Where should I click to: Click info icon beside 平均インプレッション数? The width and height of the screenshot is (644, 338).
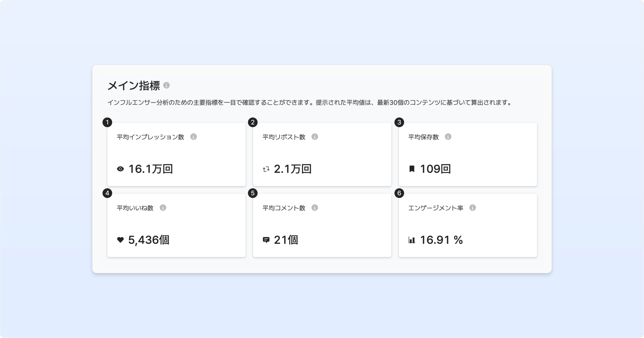point(193,137)
